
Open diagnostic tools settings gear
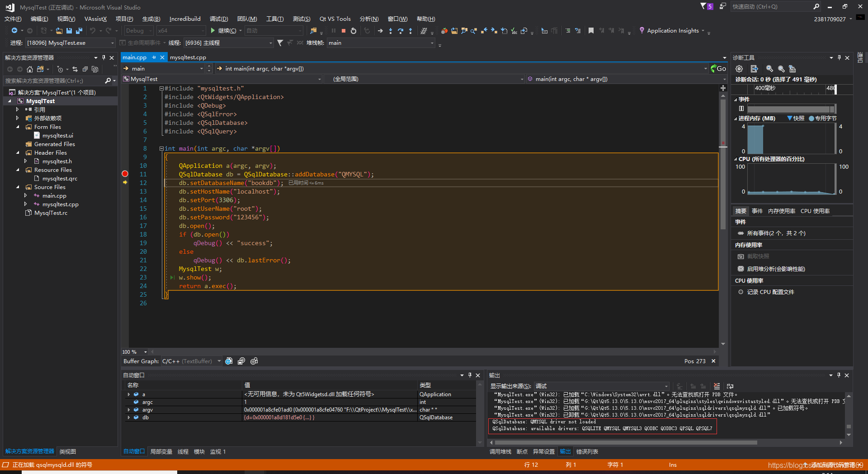(x=739, y=69)
